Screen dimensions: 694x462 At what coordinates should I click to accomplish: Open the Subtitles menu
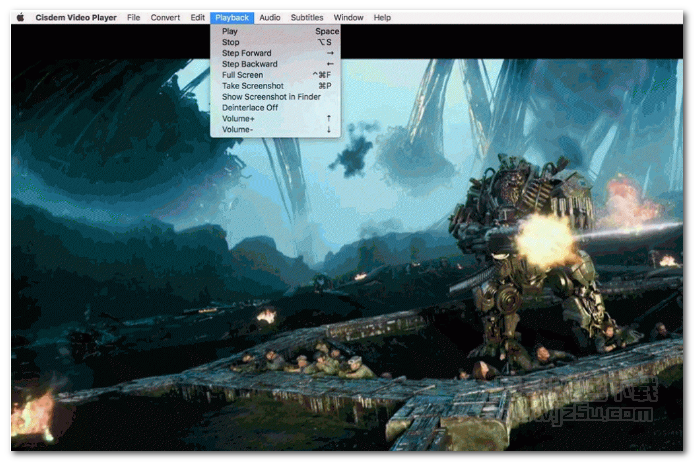point(307,18)
